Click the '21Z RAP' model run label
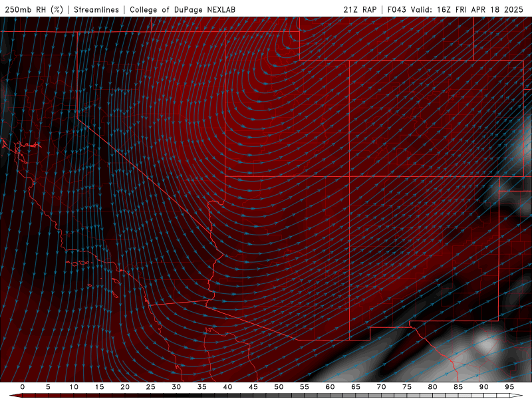 (x=360, y=9)
